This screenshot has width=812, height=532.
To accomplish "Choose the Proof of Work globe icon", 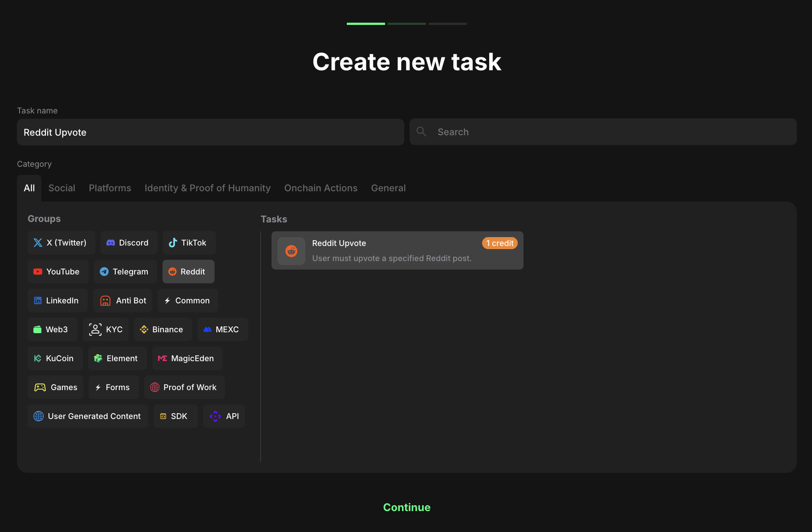I will pos(154,387).
